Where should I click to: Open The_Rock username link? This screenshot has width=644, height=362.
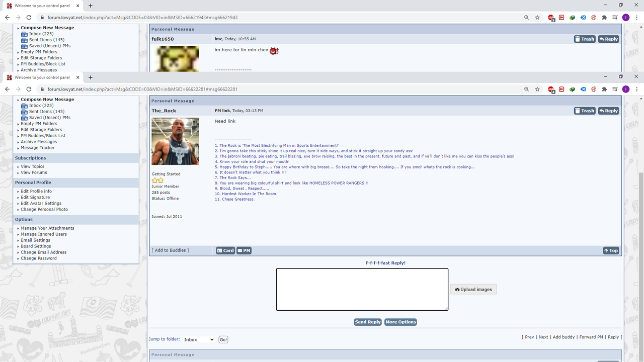pos(164,111)
